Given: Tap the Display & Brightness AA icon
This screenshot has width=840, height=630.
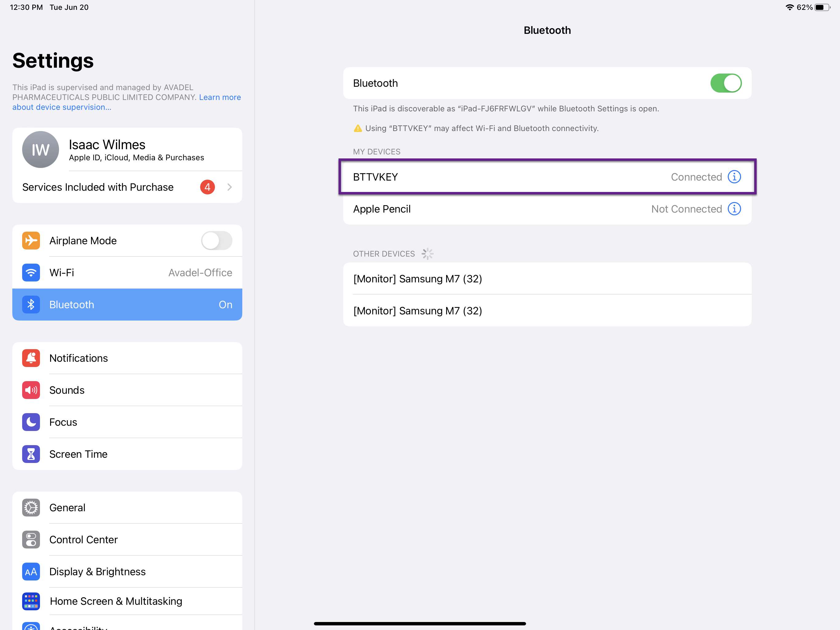Looking at the screenshot, I should (x=31, y=571).
